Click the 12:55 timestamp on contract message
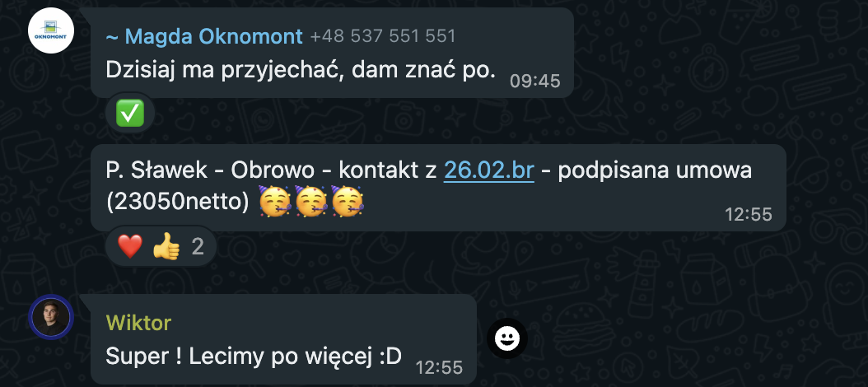868x387 pixels. click(749, 214)
